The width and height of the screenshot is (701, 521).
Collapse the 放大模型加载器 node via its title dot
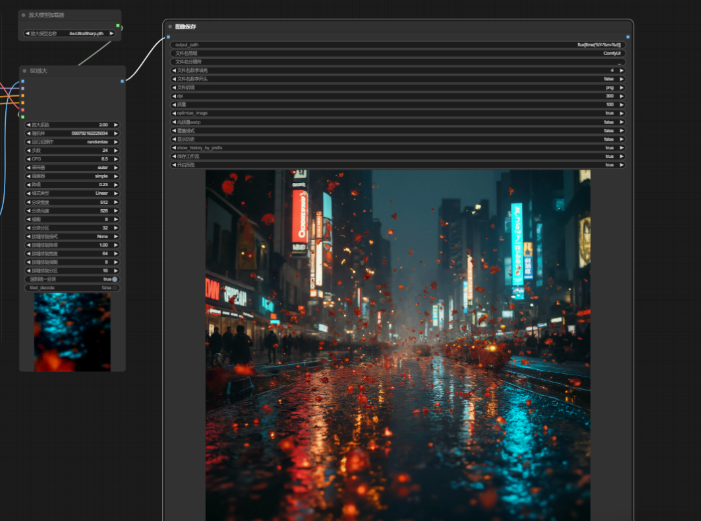click(x=24, y=15)
